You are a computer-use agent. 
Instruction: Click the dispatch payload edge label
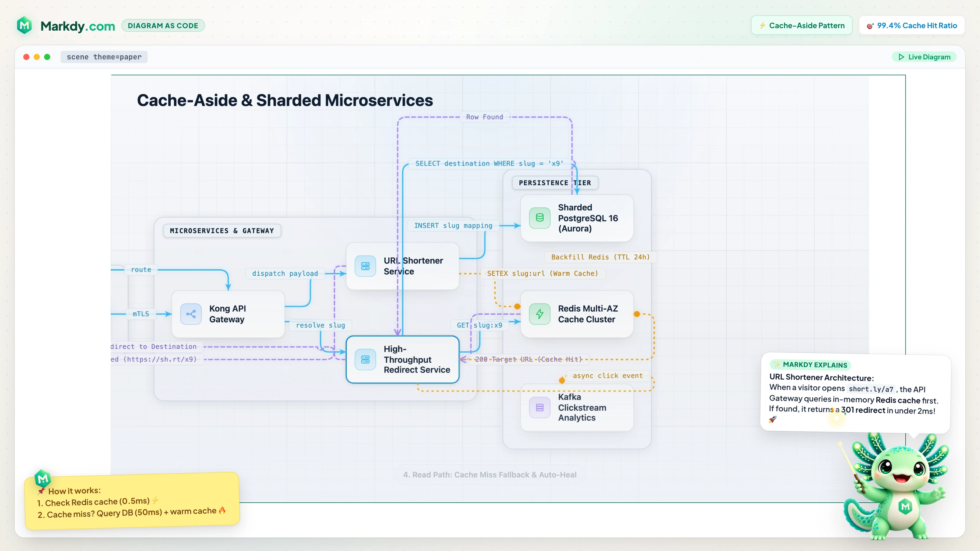point(285,273)
